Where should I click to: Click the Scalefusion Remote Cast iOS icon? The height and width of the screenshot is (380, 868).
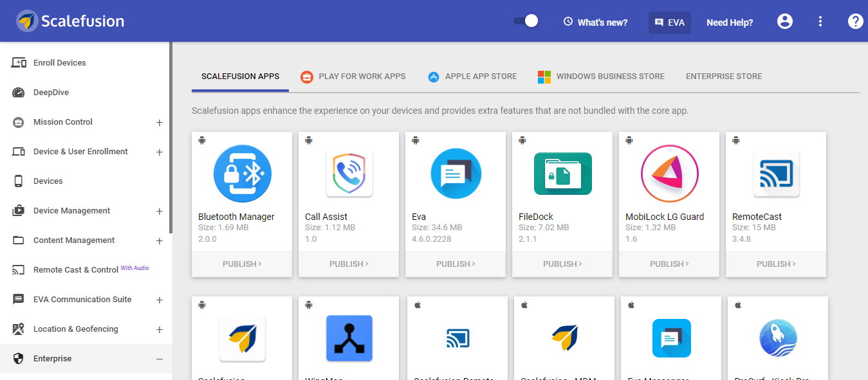[x=457, y=338]
